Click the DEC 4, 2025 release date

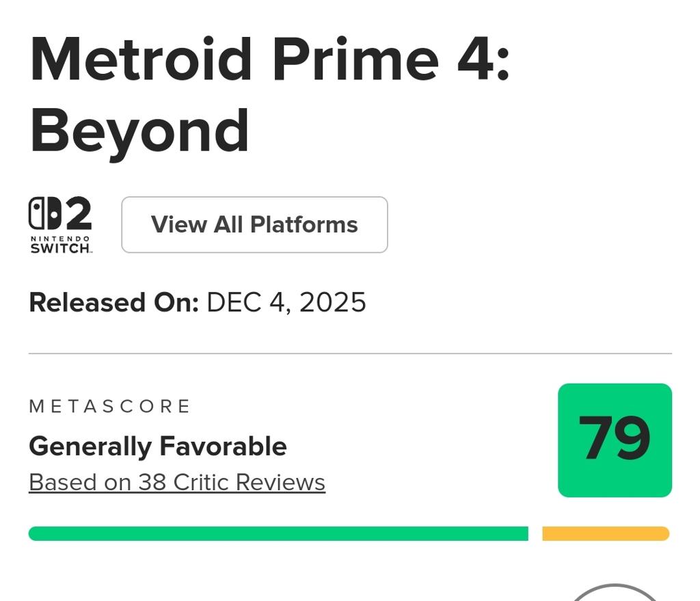(286, 302)
